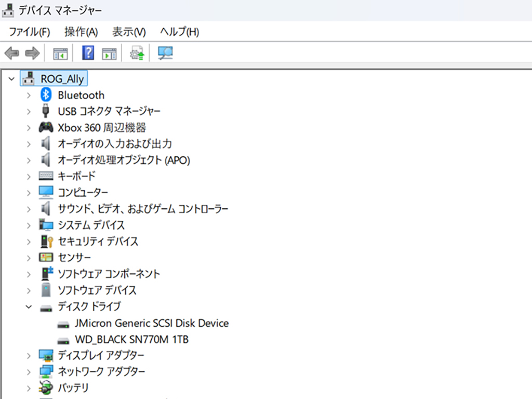Expand the キーボード node
Screen dimensions: 532x399
tap(29, 177)
